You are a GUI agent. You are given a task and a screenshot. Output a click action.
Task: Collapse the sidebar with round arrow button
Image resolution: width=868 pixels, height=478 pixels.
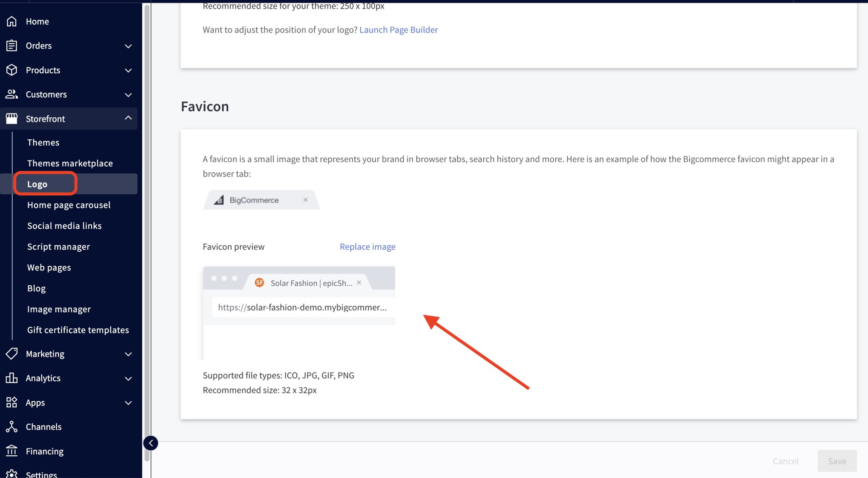click(x=151, y=443)
